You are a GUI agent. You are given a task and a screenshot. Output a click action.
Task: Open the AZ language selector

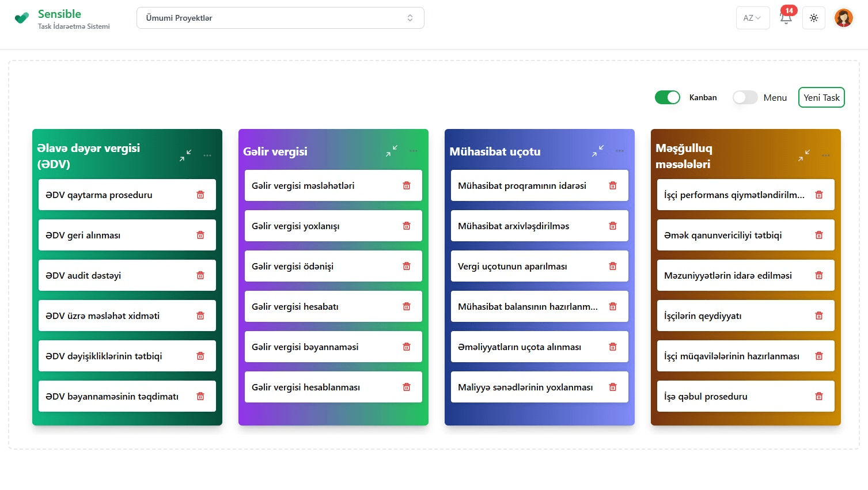point(753,18)
